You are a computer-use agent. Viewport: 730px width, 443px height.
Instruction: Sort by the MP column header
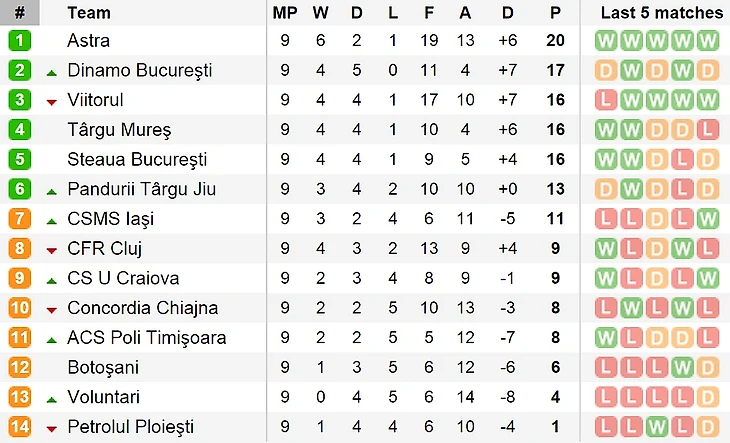pos(285,13)
